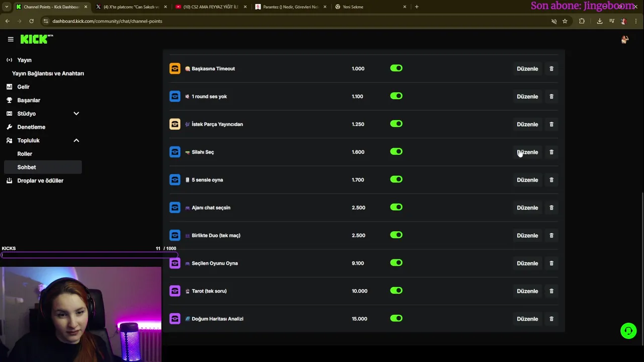This screenshot has width=644, height=362.
Task: Toggle Doğum Haritası Analizi reward
Action: coord(396,318)
